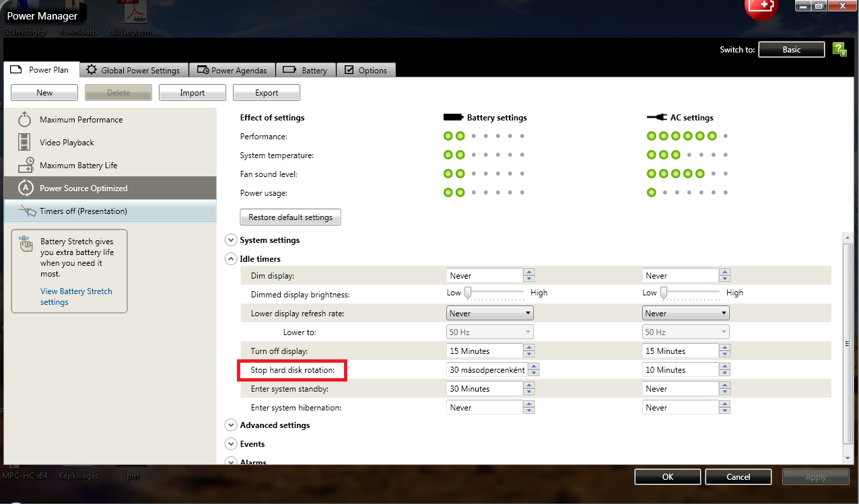Viewport: 859px width, 504px height.
Task: Select the Maximum Battery Life plan
Action: pos(110,166)
